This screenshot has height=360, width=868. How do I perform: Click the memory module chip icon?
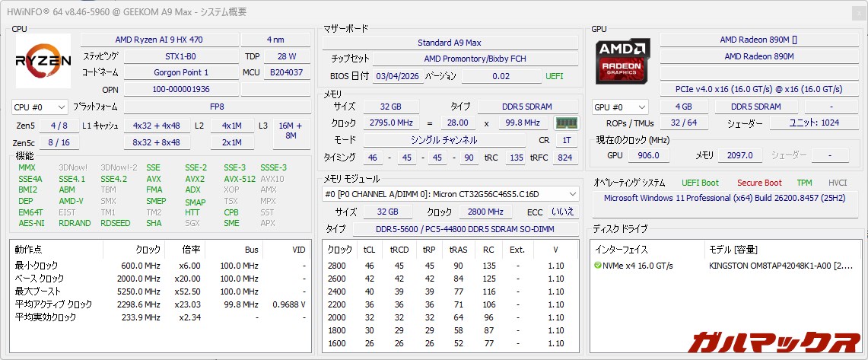coord(566,123)
